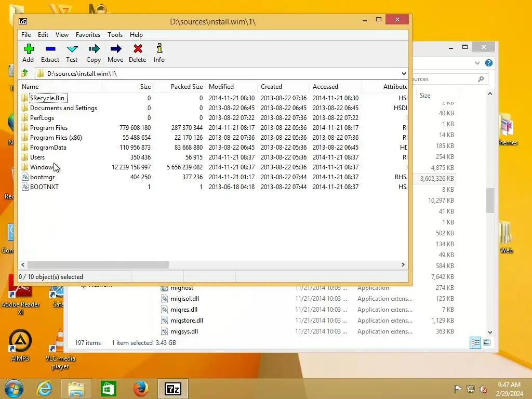The width and height of the screenshot is (532, 399).
Task: Open the File menu
Action: (x=26, y=35)
